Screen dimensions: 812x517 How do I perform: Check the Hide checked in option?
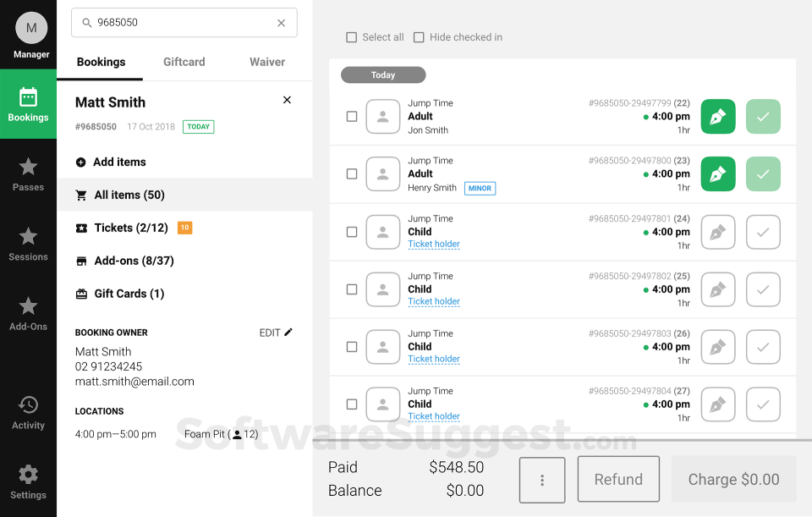coord(419,37)
